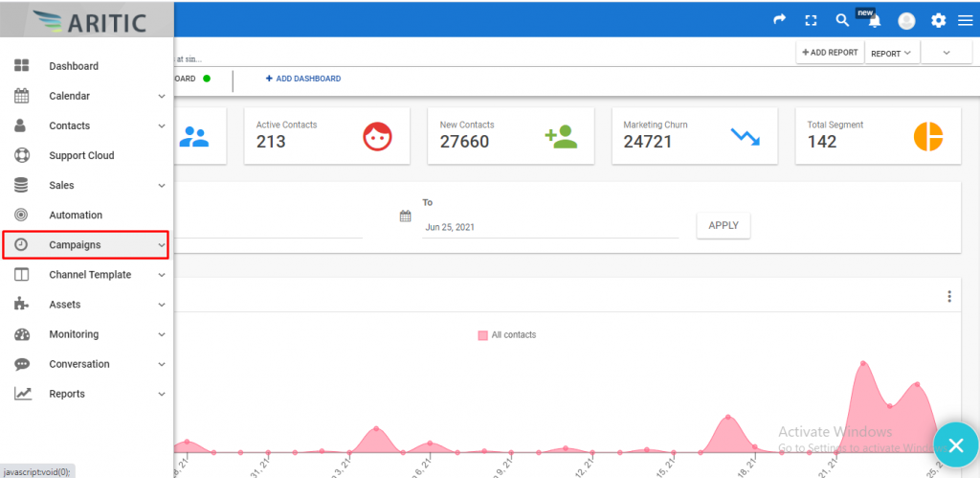This screenshot has width=980, height=478.
Task: Expand the Assets menu chevron
Action: click(x=161, y=305)
